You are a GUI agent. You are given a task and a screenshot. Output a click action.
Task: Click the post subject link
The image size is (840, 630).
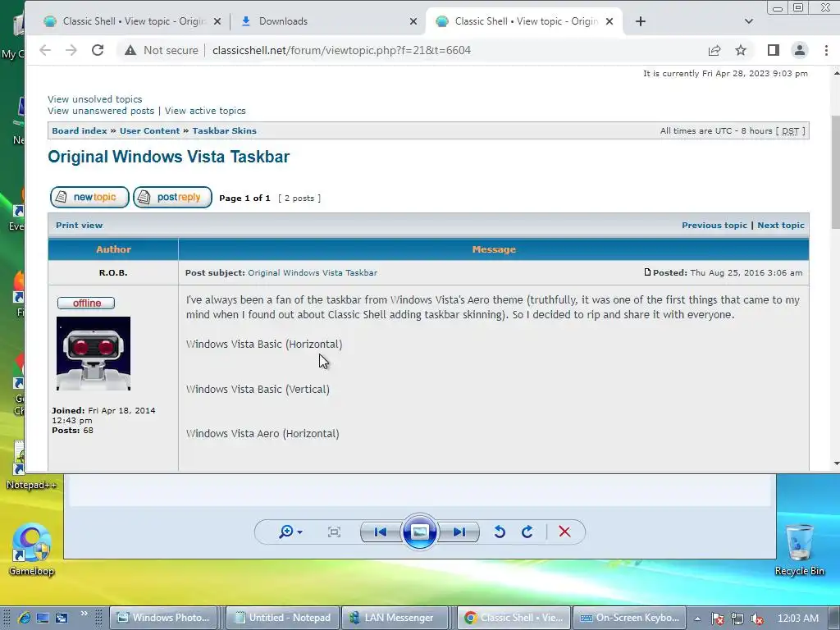coord(313,272)
